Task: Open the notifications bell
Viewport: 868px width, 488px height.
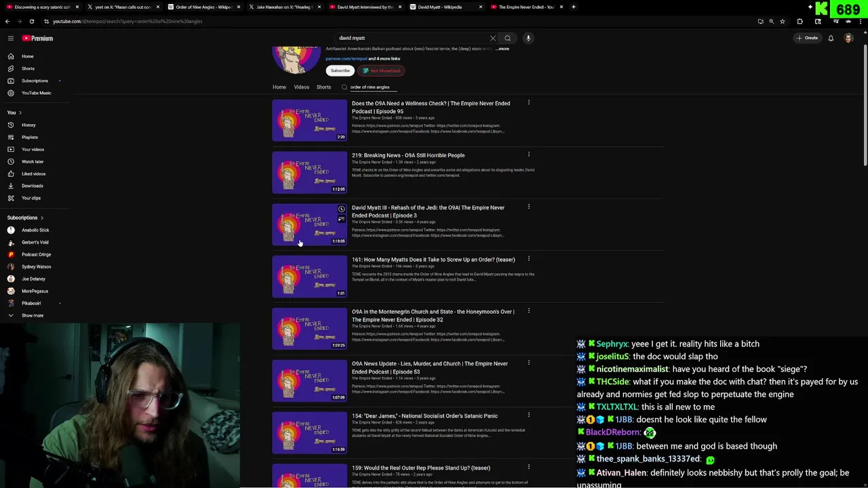Action: pos(831,38)
